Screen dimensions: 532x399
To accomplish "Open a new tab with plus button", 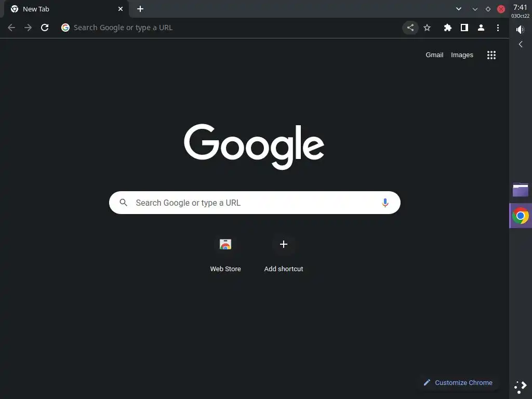I will point(140,9).
